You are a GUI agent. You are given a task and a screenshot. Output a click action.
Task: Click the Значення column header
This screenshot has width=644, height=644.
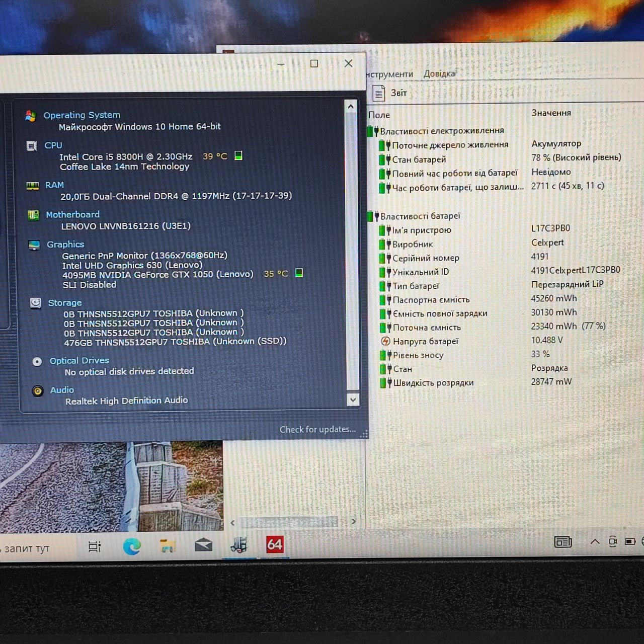[551, 113]
